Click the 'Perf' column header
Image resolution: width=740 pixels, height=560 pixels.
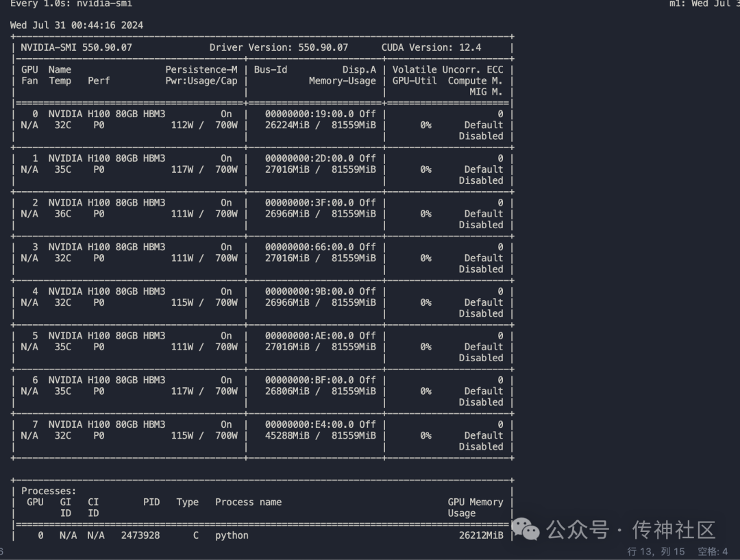[99, 81]
